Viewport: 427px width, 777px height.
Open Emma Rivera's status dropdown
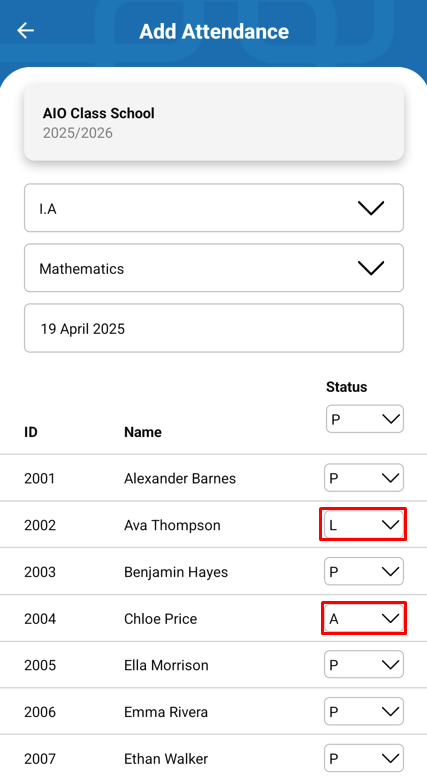pos(364,711)
